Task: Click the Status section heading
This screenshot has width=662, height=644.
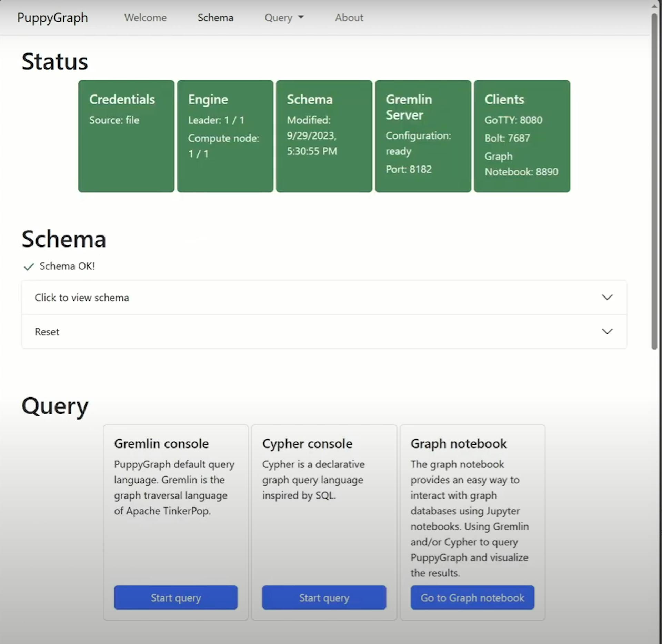Action: click(x=55, y=62)
